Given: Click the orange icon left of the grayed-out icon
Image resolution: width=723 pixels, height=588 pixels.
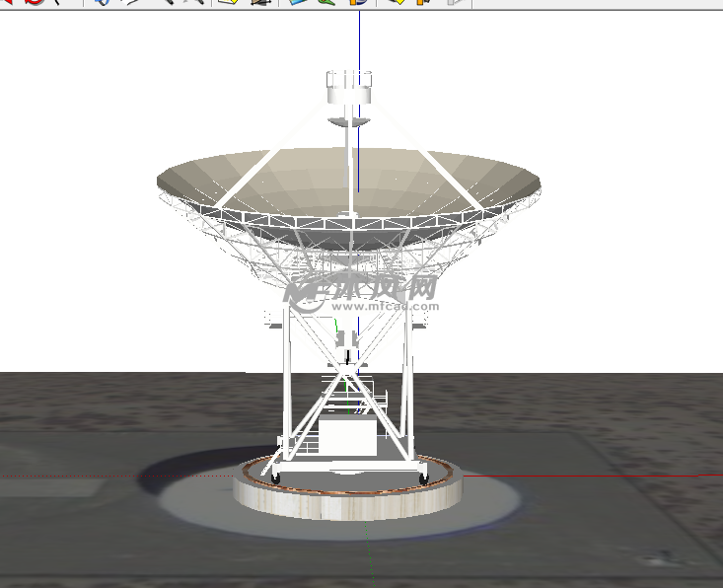Looking at the screenshot, I should (x=422, y=2).
